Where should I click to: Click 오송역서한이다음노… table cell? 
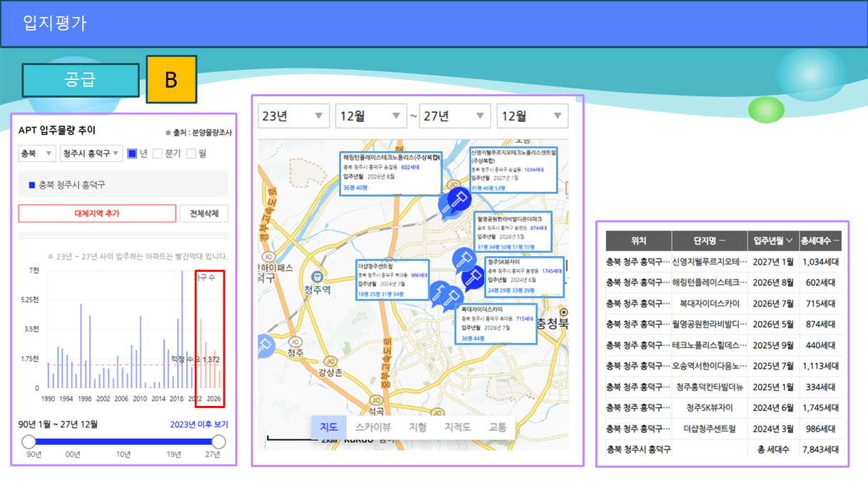point(709,366)
